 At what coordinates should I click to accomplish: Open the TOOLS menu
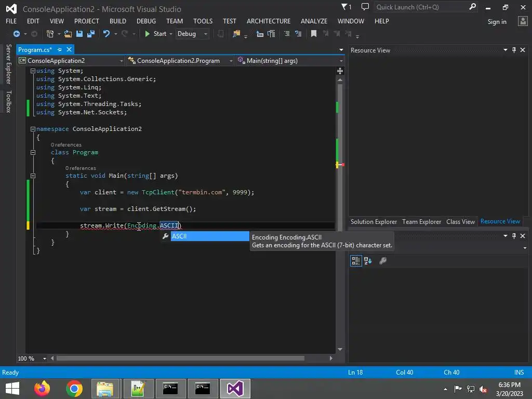(x=203, y=21)
